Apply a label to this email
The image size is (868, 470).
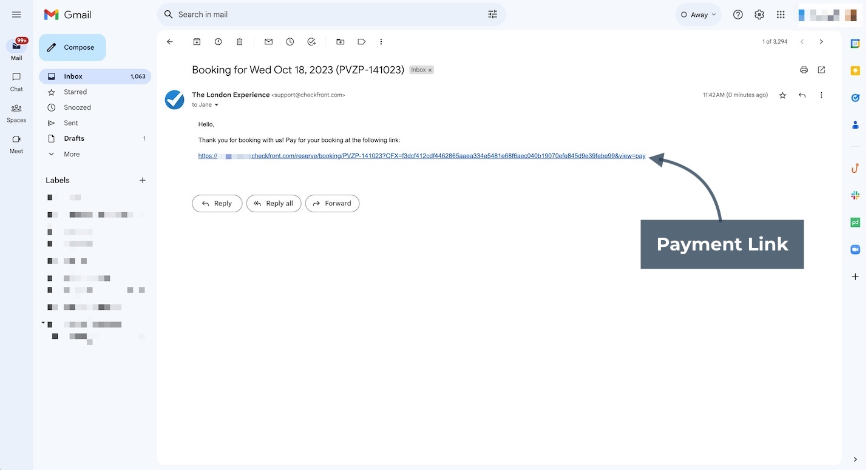tap(362, 42)
